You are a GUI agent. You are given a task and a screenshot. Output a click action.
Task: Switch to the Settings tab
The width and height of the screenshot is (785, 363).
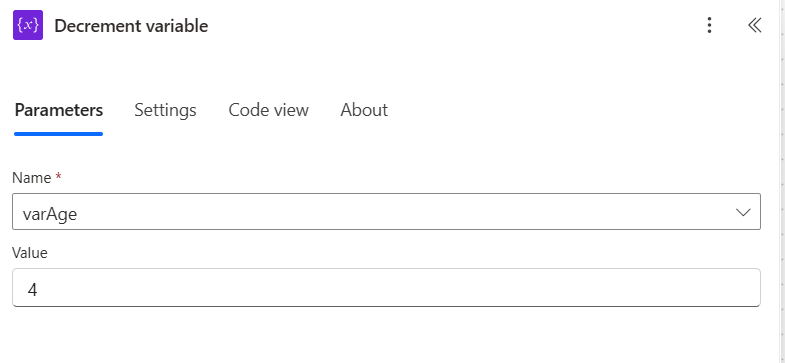tap(165, 110)
